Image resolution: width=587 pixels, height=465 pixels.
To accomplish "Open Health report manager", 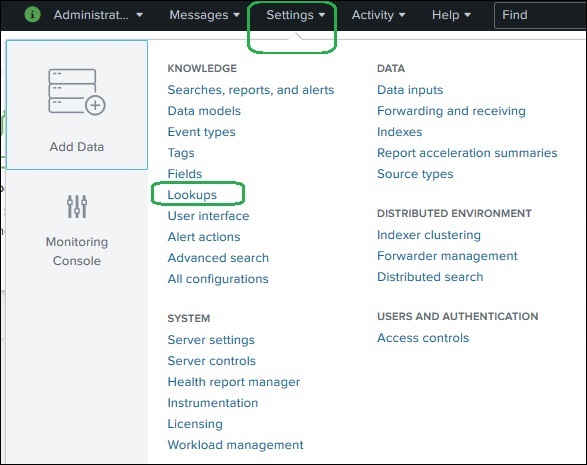I will coord(234,382).
